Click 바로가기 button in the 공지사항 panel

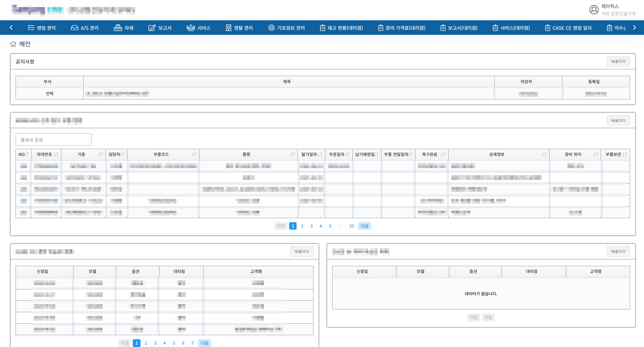618,62
